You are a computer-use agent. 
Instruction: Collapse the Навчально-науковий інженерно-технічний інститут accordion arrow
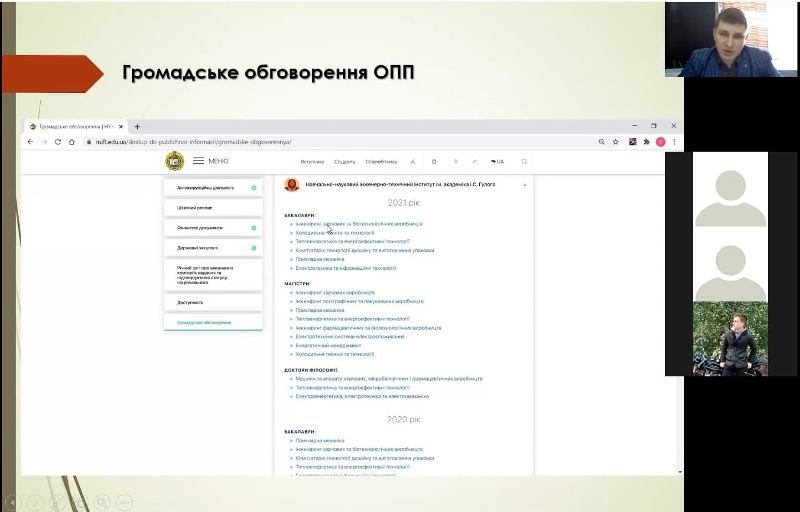tap(524, 185)
